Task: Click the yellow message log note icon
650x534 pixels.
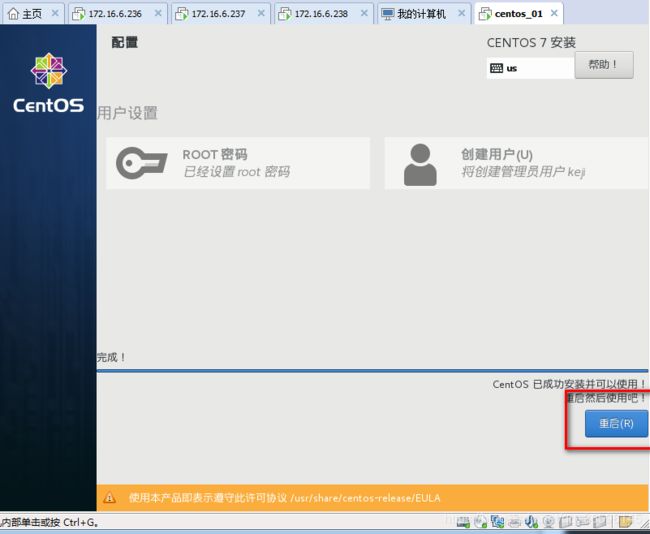Action: pos(625,522)
